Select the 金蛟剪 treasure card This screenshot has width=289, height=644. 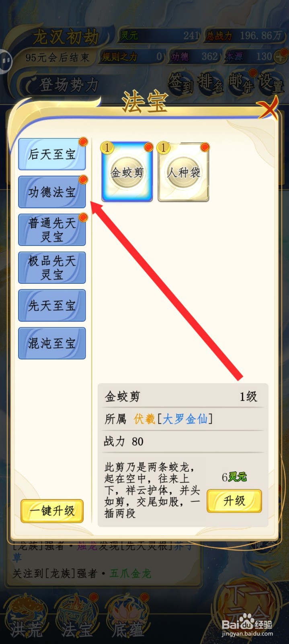coord(127,171)
